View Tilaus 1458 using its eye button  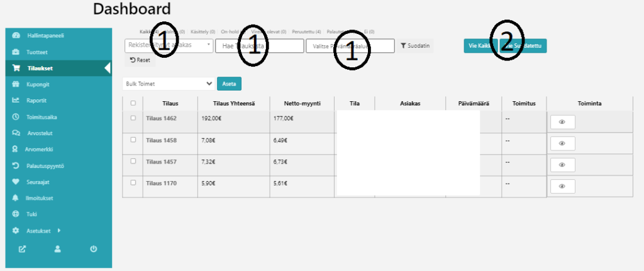(x=562, y=143)
